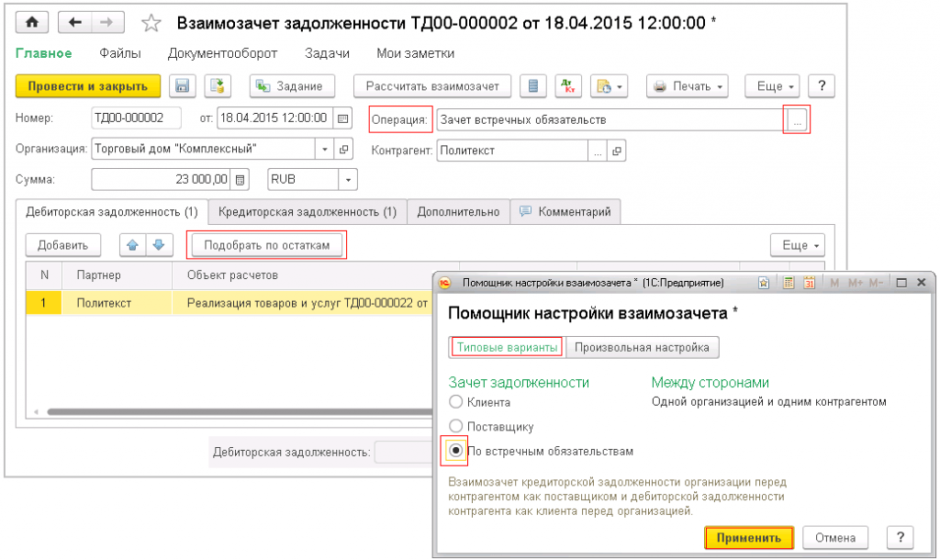Show Дт/Кт accounting entries icon
This screenshot has width=940, height=560.
pos(568,86)
